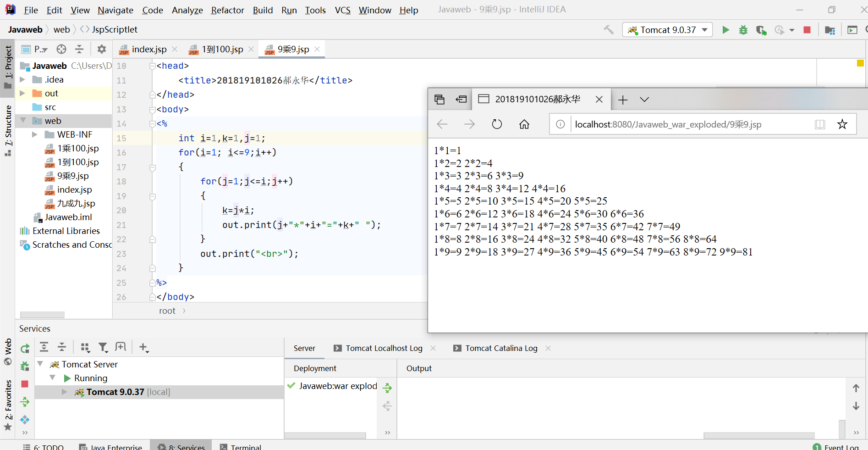Image resolution: width=868 pixels, height=450 pixels.
Task: Open the Tomcat Localhost Log tab
Action: tap(384, 348)
